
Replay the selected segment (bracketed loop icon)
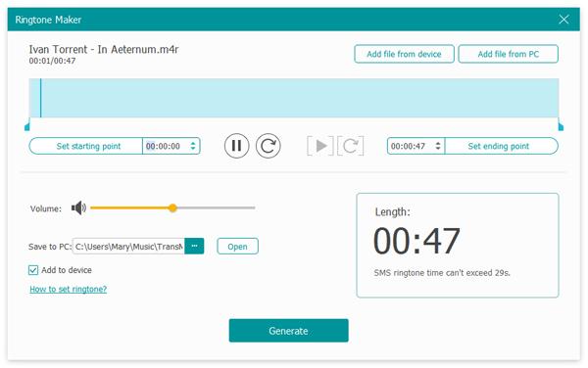tap(350, 146)
